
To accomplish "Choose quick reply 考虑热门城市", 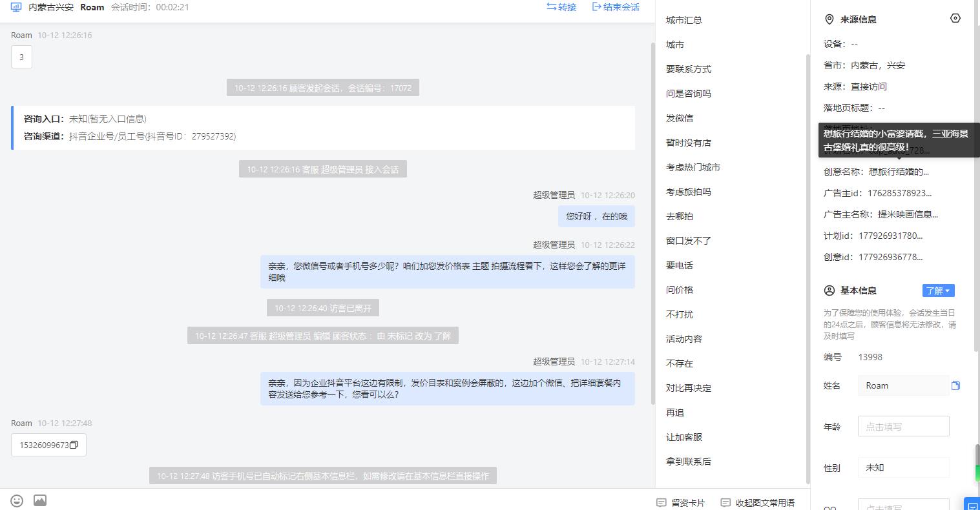I will [693, 167].
